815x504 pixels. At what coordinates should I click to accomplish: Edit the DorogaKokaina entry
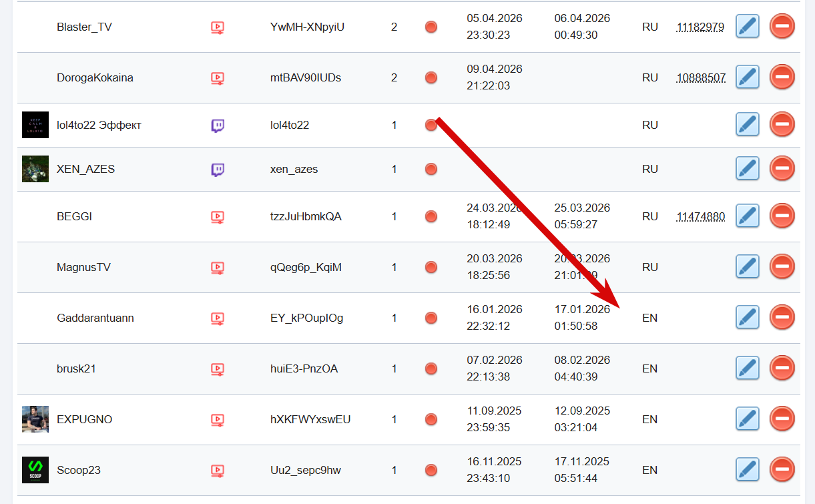(748, 77)
